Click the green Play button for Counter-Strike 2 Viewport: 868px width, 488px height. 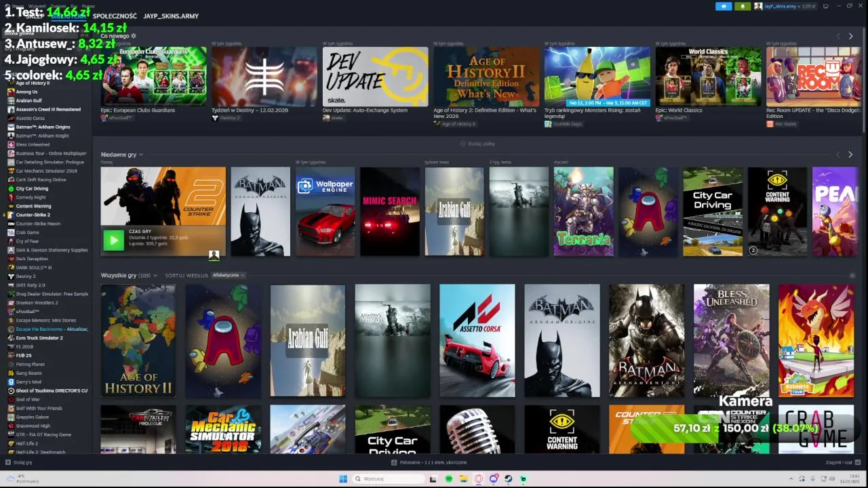tap(113, 240)
